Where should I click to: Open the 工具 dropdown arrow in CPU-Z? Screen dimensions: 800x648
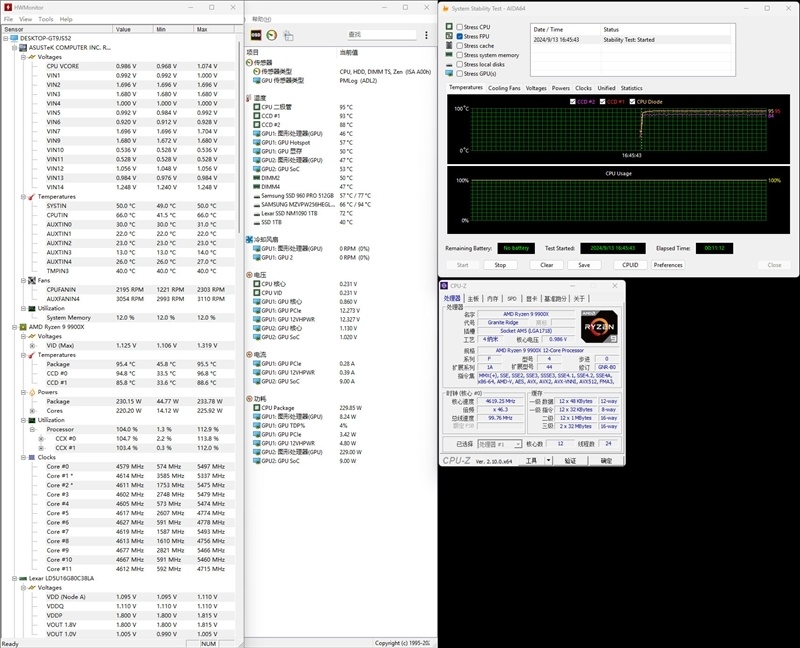click(x=548, y=460)
